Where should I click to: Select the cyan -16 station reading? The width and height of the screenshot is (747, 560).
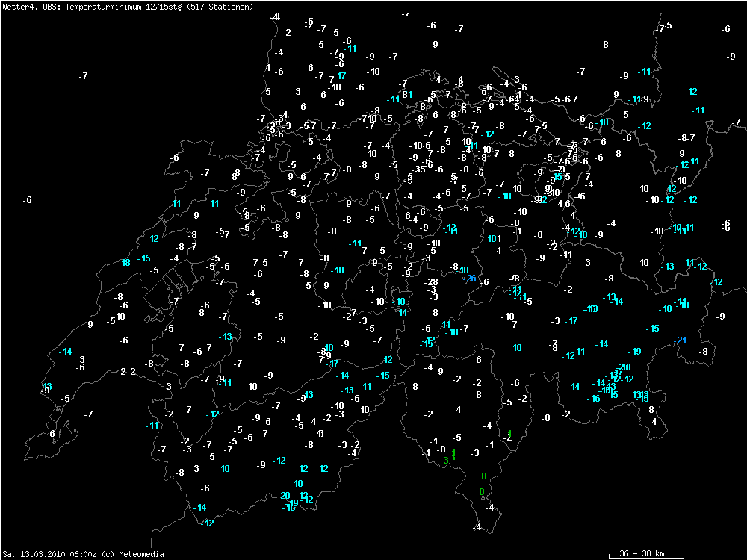pyautogui.click(x=593, y=399)
